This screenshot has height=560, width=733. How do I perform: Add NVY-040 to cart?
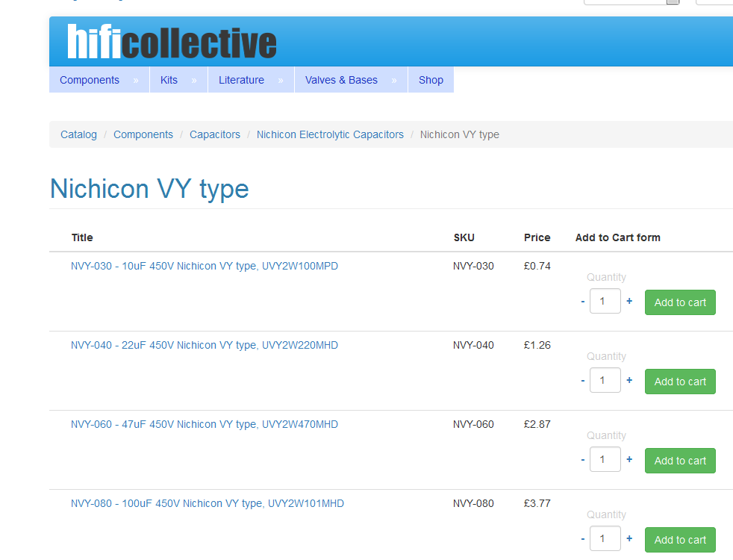click(x=680, y=382)
